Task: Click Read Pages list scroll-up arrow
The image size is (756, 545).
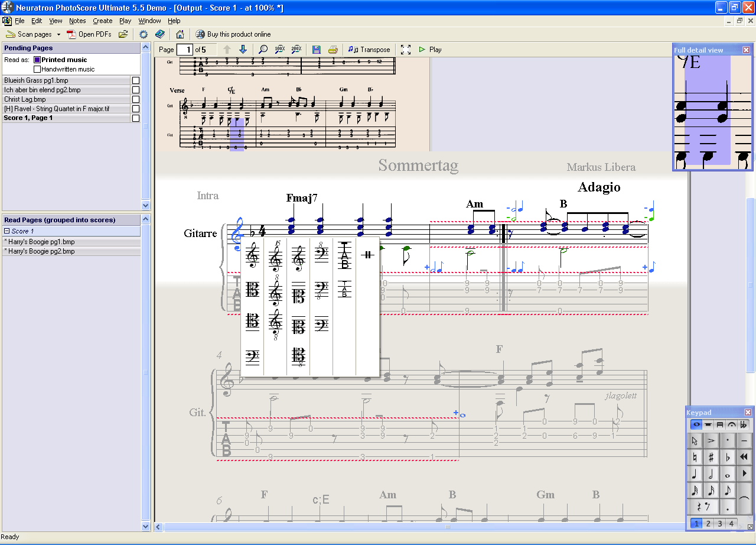Action: click(146, 219)
